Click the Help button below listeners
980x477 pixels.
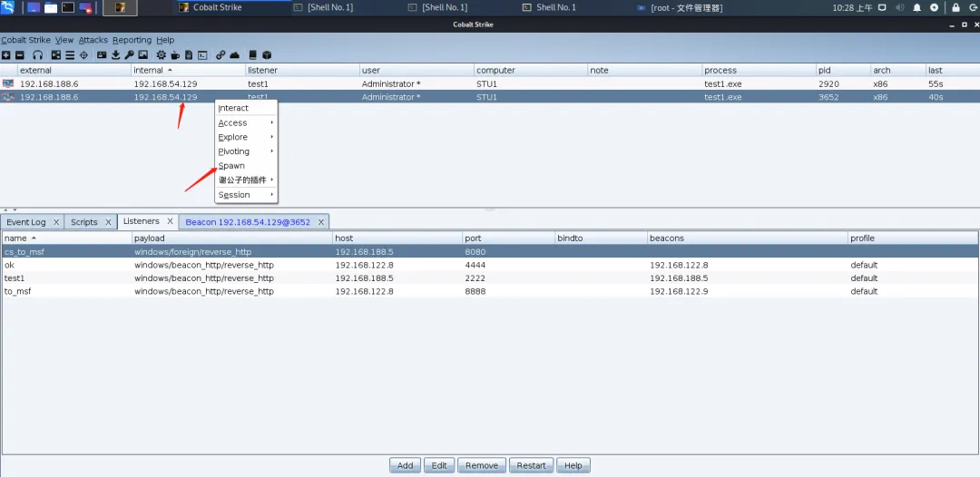pyautogui.click(x=573, y=465)
